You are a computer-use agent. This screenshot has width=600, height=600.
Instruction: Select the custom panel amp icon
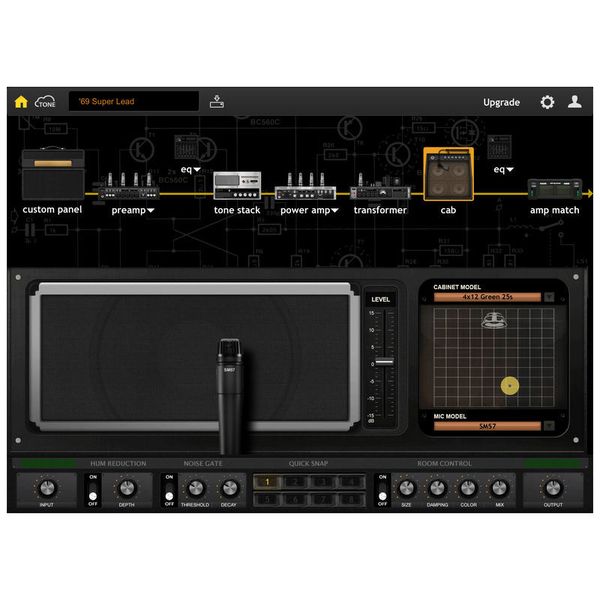53,173
